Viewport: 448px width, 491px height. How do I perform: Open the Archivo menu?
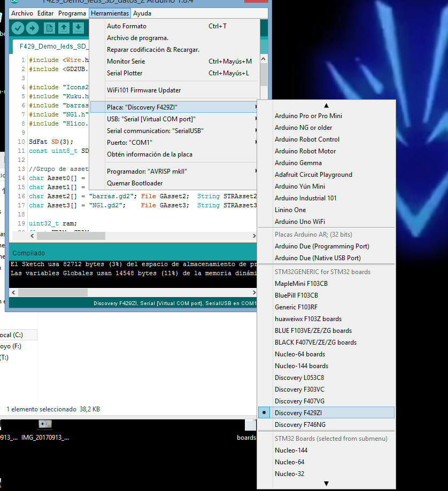coord(22,13)
